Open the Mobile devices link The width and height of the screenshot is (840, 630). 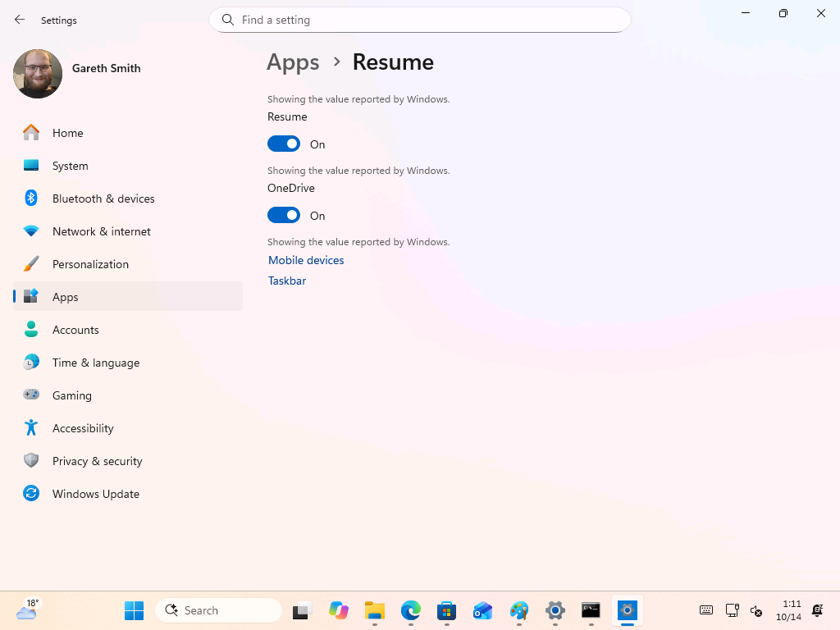point(306,260)
